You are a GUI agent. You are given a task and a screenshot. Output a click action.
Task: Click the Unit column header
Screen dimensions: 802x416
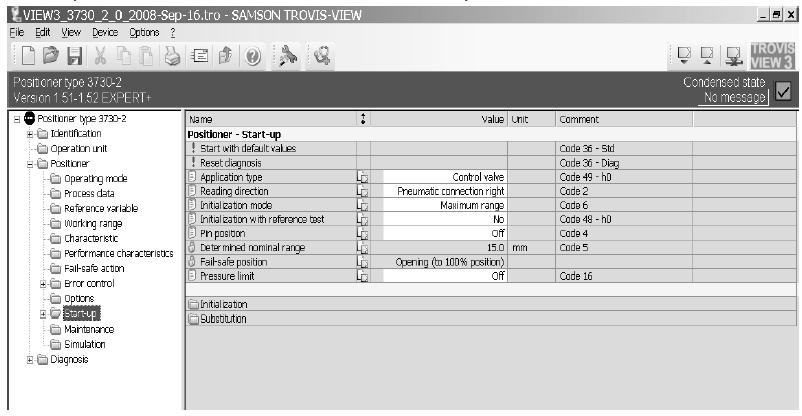tap(531, 119)
